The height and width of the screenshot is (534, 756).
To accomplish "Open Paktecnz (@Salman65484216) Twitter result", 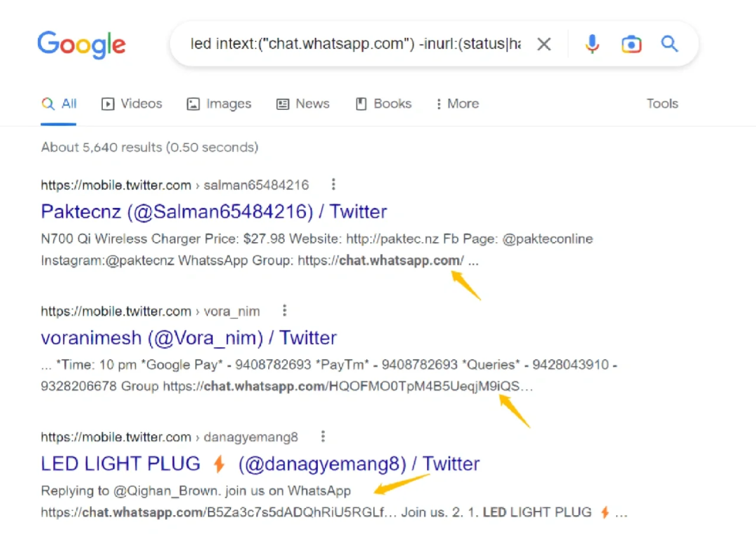I will tap(213, 211).
